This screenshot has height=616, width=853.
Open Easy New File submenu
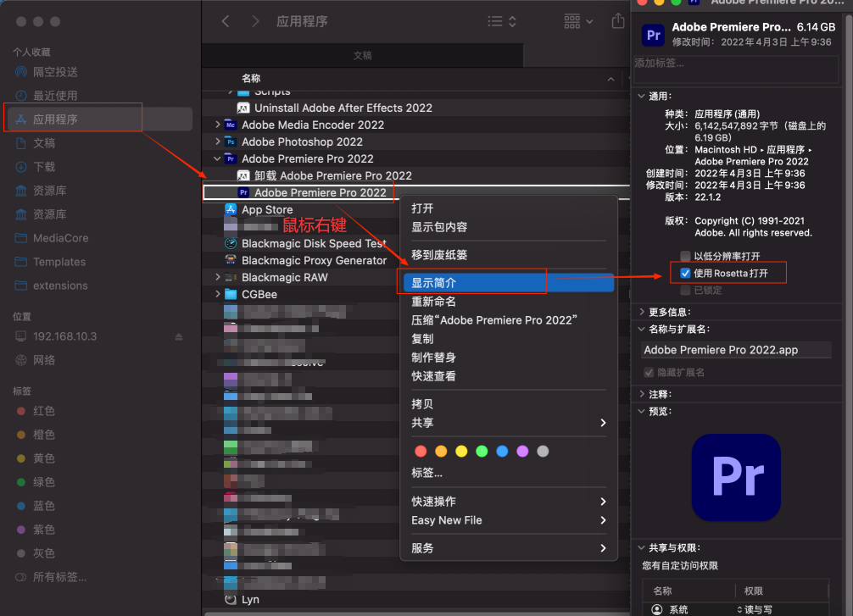tap(509, 520)
